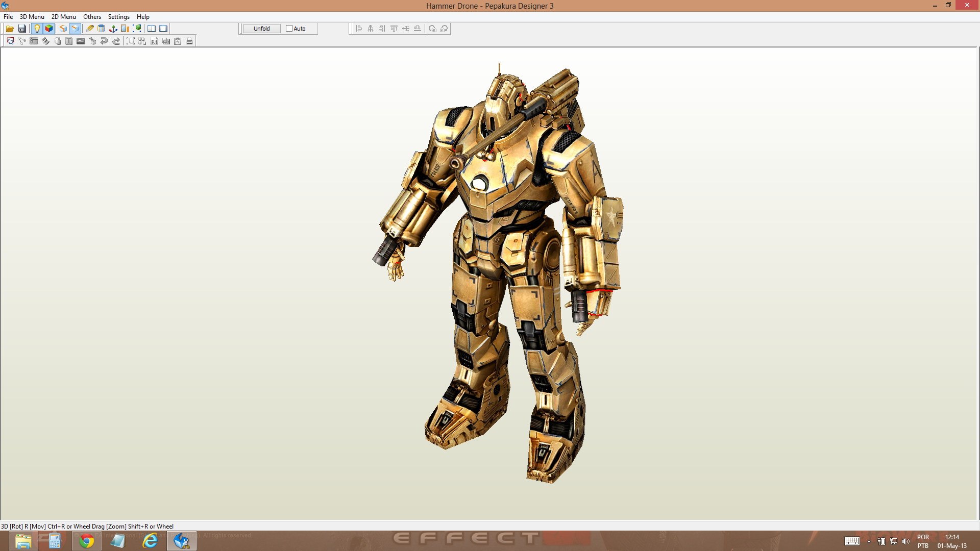The image size is (980, 551).
Task: Open the touch keyboard tray icon
Action: coord(852,541)
